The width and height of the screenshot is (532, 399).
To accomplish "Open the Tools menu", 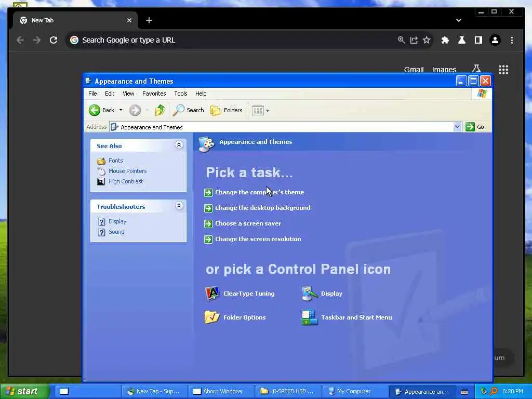I will point(180,94).
